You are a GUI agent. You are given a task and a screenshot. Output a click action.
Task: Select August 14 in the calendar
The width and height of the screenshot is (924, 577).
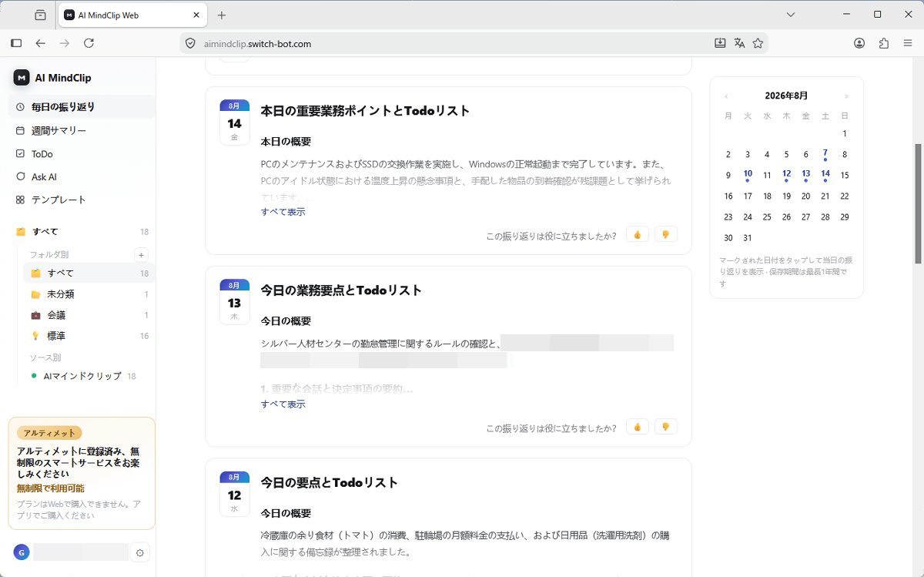point(825,175)
